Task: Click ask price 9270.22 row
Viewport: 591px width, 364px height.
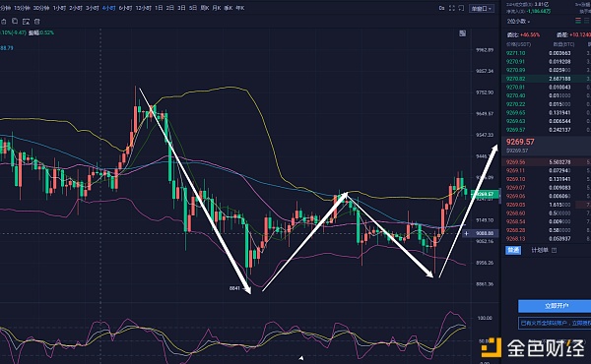Action: point(546,104)
